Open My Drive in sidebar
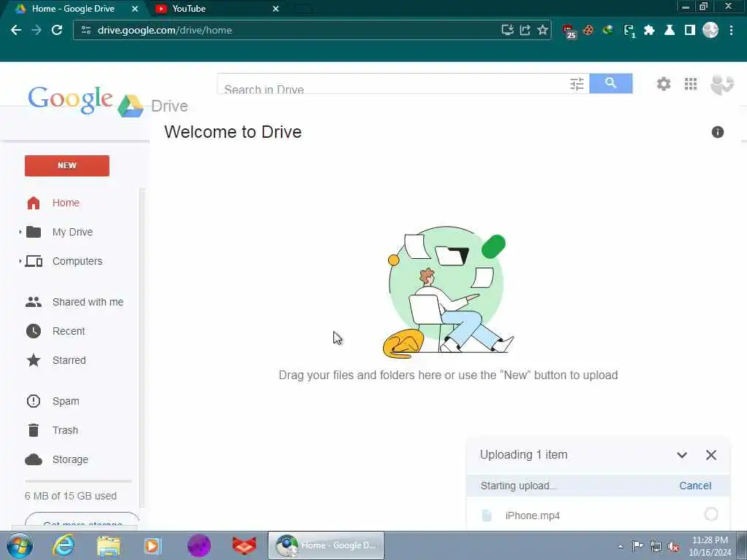 [72, 232]
